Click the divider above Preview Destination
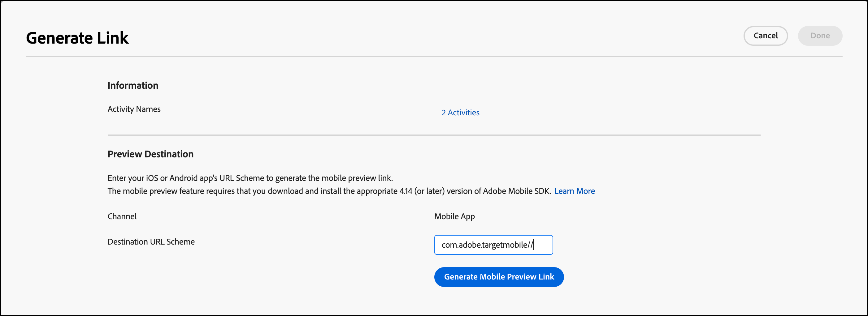 click(x=434, y=135)
